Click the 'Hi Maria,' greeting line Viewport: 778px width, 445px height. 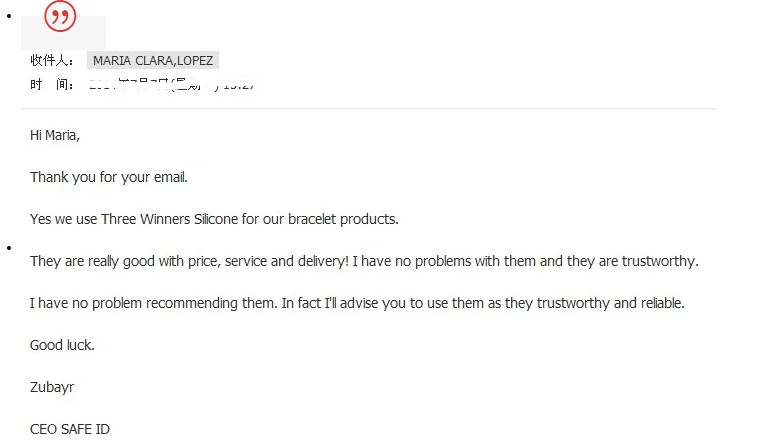pyautogui.click(x=55, y=135)
